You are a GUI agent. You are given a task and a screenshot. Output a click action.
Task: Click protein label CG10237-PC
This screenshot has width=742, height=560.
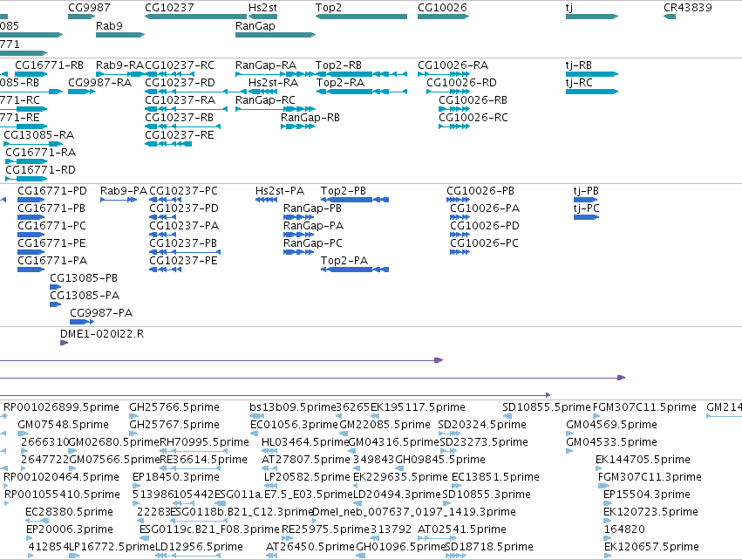[184, 191]
